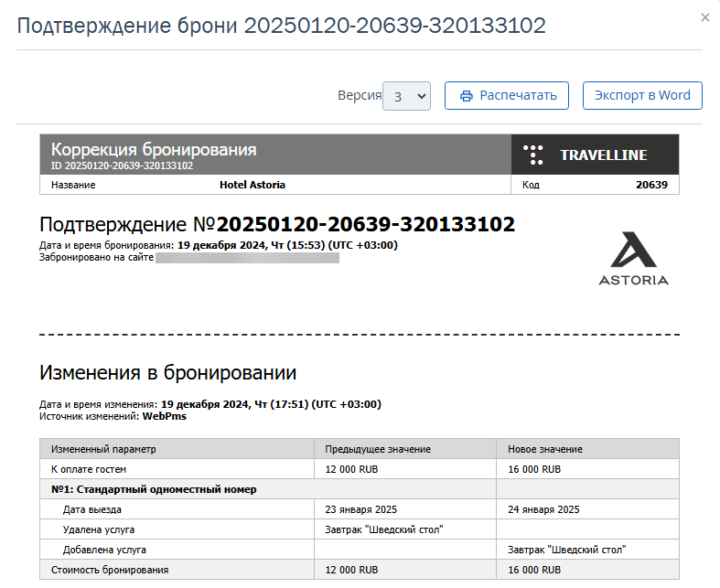Click the Название label
The image size is (720, 588).
click(x=73, y=185)
